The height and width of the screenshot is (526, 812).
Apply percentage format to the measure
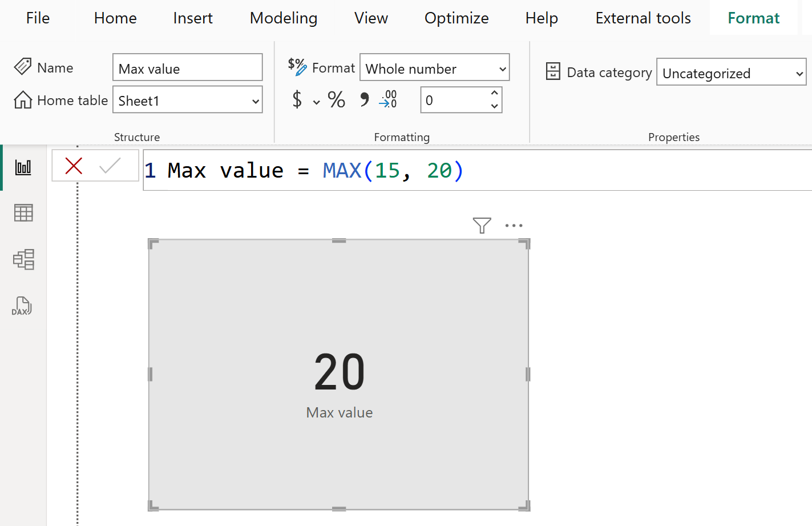pos(336,99)
